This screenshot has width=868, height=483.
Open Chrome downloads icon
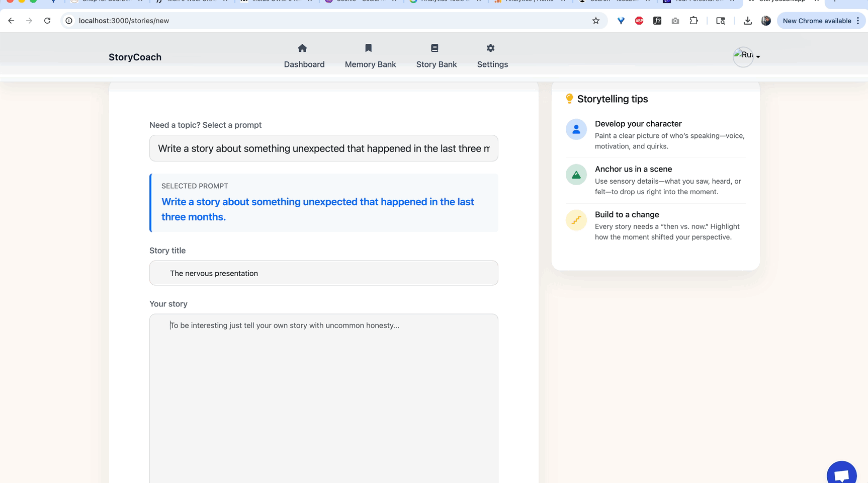coord(748,21)
